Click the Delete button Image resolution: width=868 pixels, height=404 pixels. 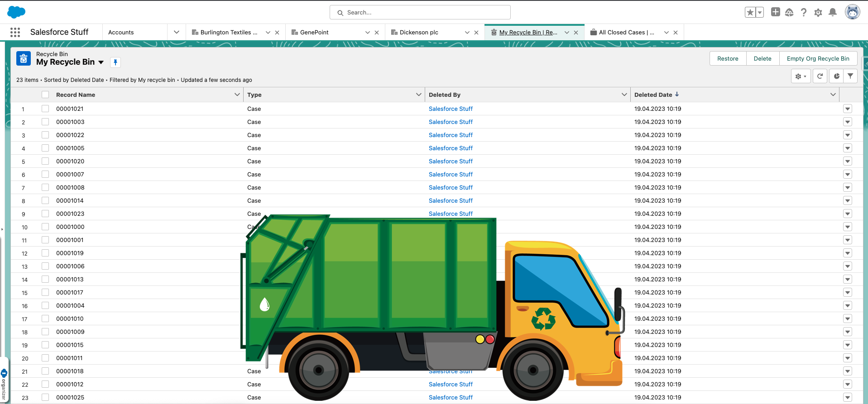click(762, 58)
